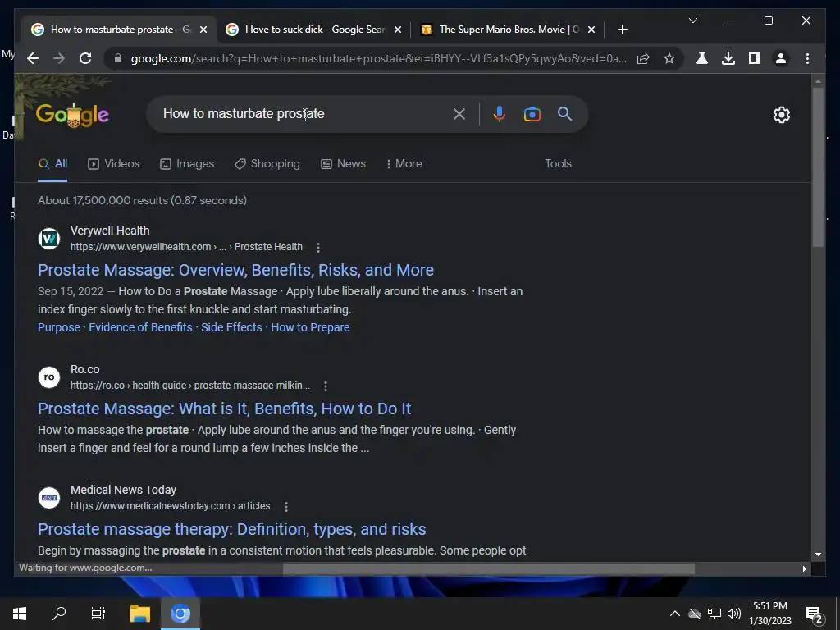Click the horizontal scrollbar thumb
The image size is (840, 630).
489,568
